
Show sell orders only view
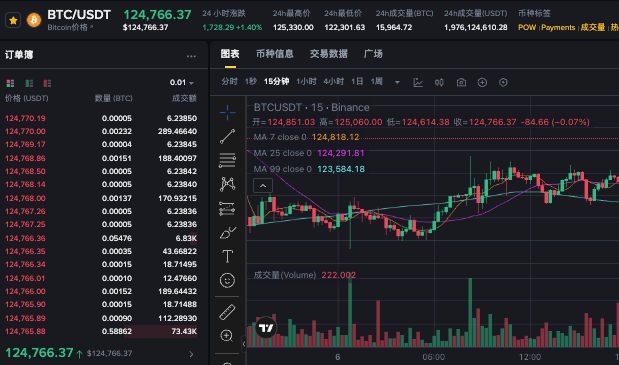point(47,83)
